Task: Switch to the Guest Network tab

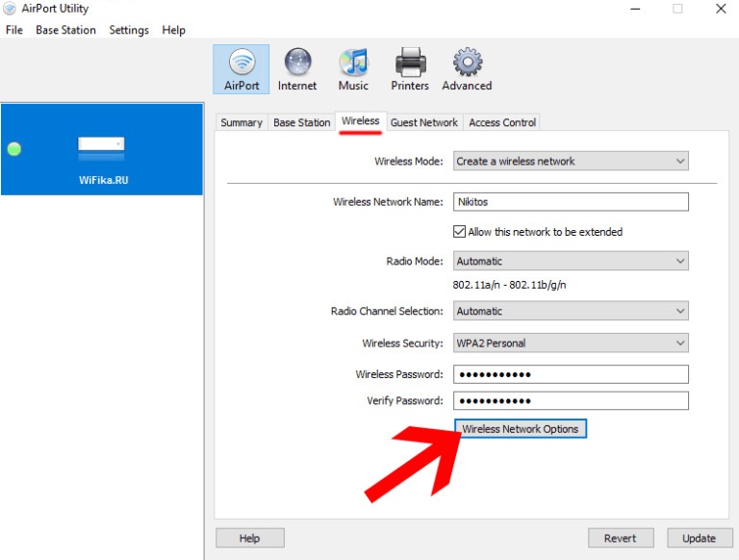Action: click(x=424, y=122)
